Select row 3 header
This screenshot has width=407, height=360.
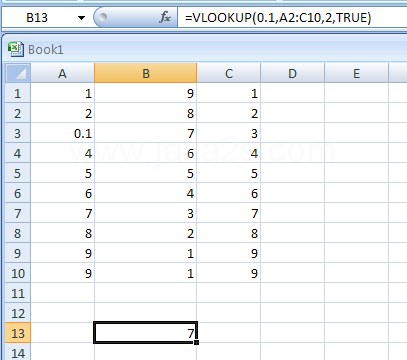click(x=18, y=133)
